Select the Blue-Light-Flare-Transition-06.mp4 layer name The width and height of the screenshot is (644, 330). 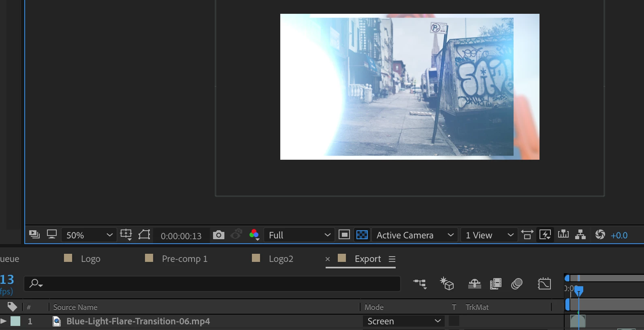138,321
